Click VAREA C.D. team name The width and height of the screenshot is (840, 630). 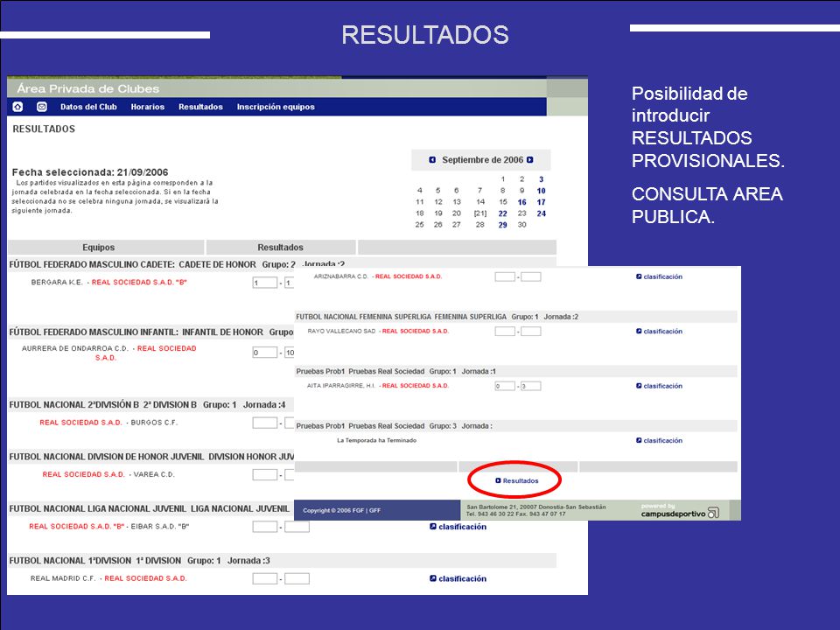tap(154, 474)
